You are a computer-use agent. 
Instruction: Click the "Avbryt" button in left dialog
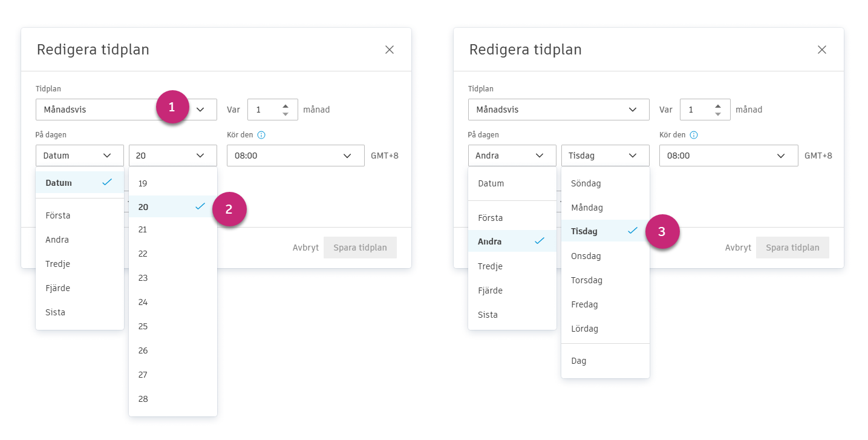tap(307, 248)
